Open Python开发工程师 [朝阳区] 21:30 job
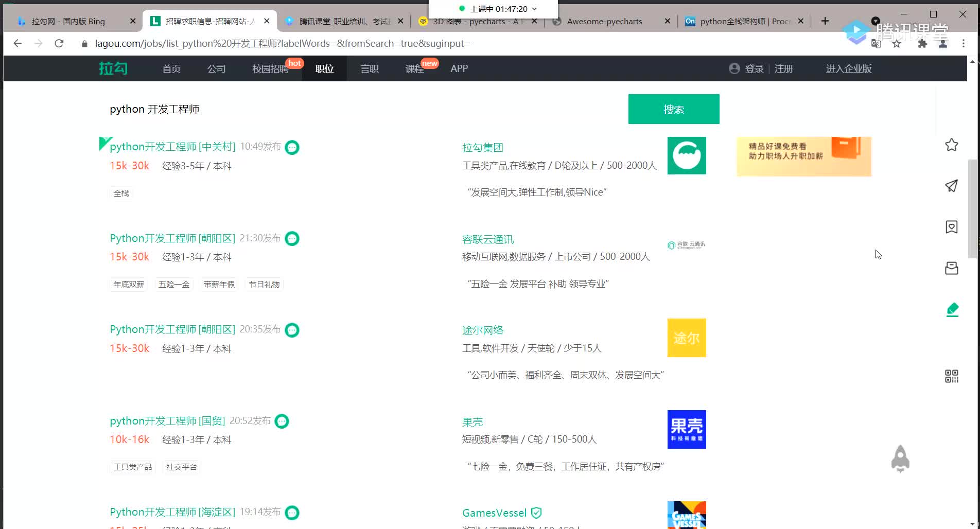 (172, 238)
